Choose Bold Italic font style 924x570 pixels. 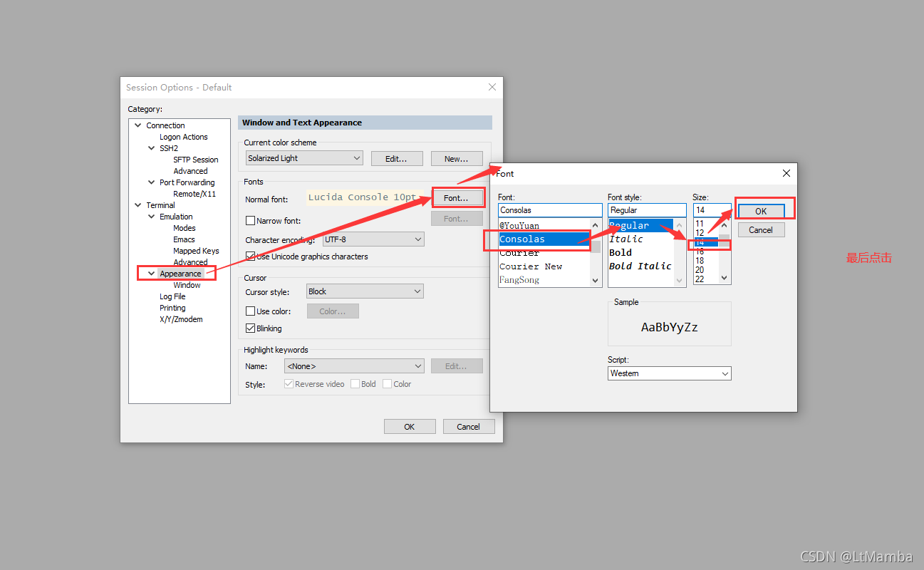pyautogui.click(x=640, y=266)
